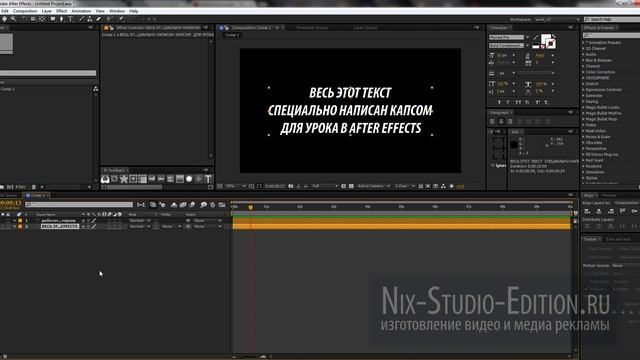This screenshot has height=360, width=640.
Task: Delete selected item using project trash icon
Action: click(34, 187)
